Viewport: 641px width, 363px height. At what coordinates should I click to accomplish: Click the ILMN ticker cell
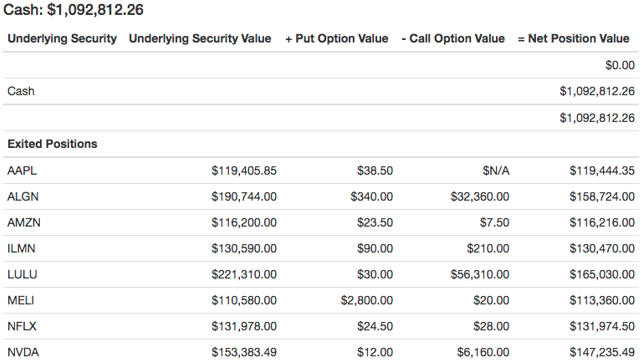pos(21,249)
